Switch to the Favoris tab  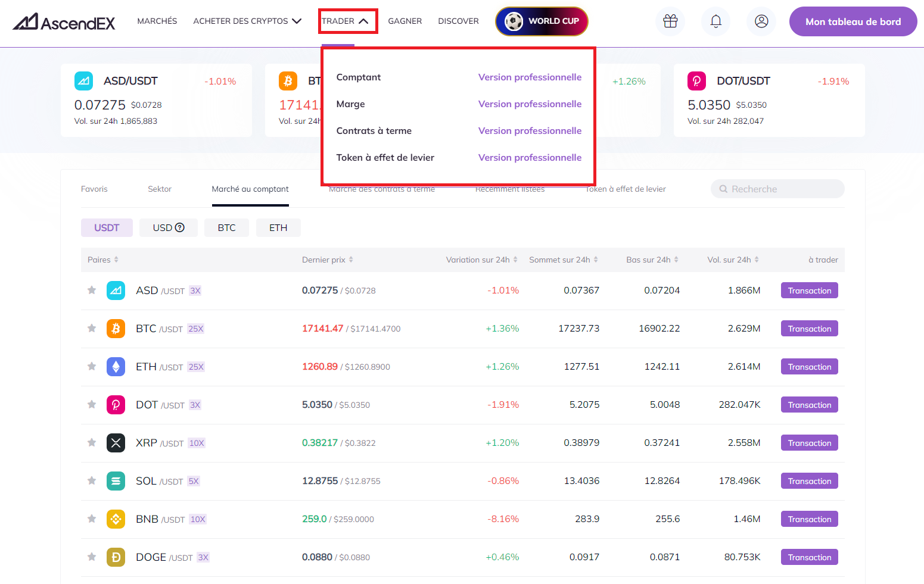94,189
